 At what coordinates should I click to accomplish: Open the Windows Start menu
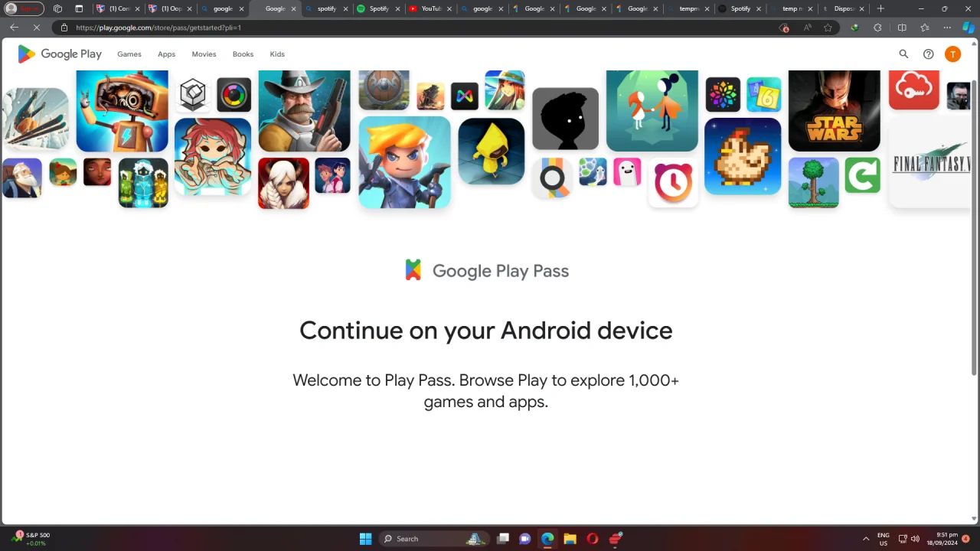point(365,539)
